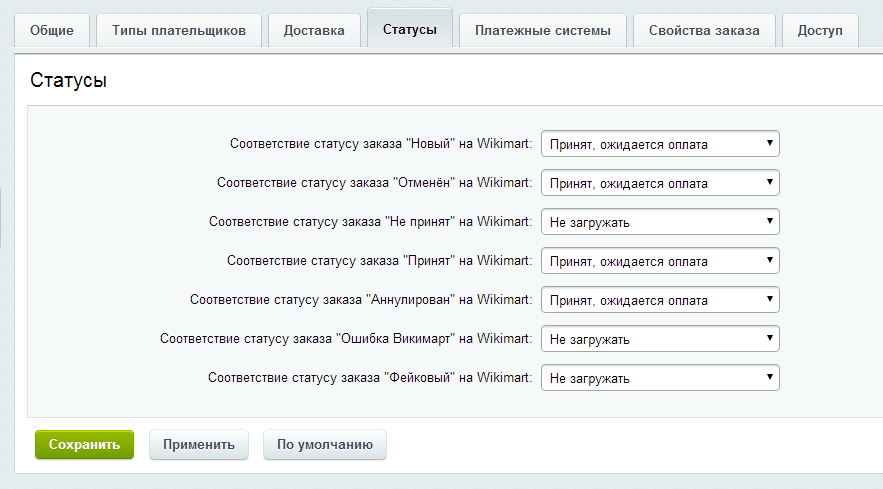Expand dropdown for status "Не принят"
The image size is (883, 489).
coord(660,222)
